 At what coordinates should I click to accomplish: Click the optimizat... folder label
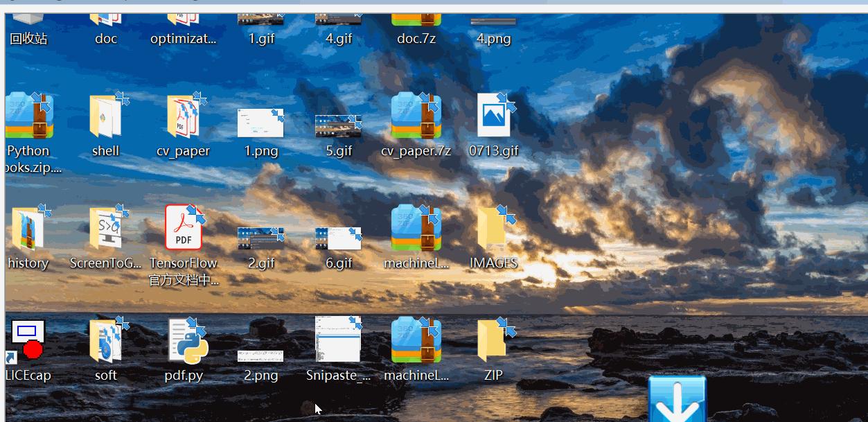[184, 39]
